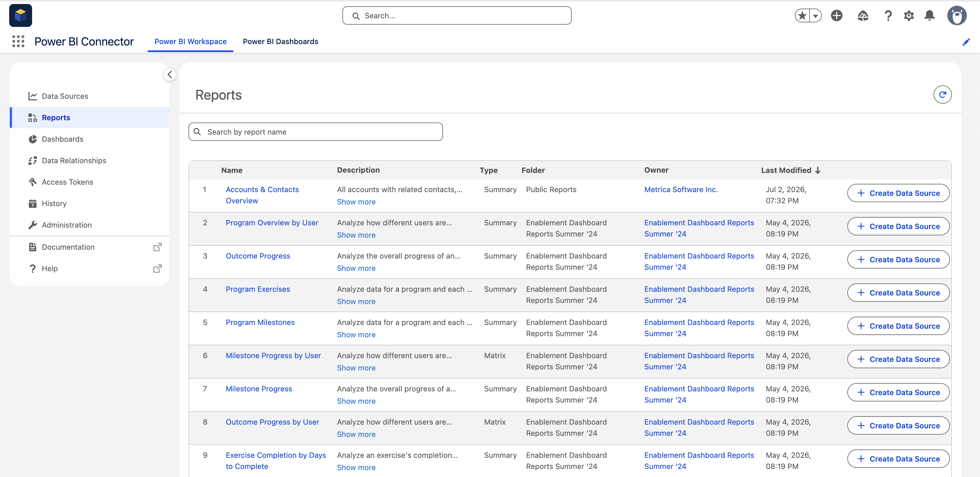Click the external link icon beside Help
The image size is (980, 477).
(158, 269)
